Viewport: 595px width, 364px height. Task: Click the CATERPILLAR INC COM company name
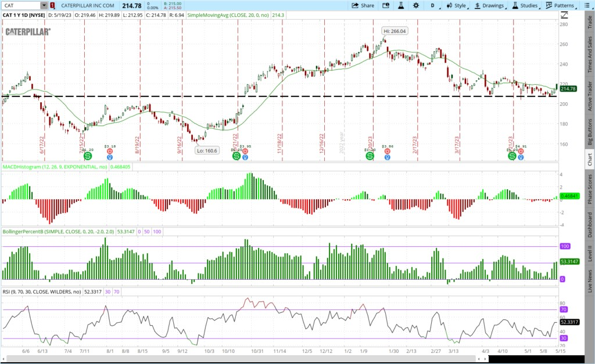coord(88,5)
